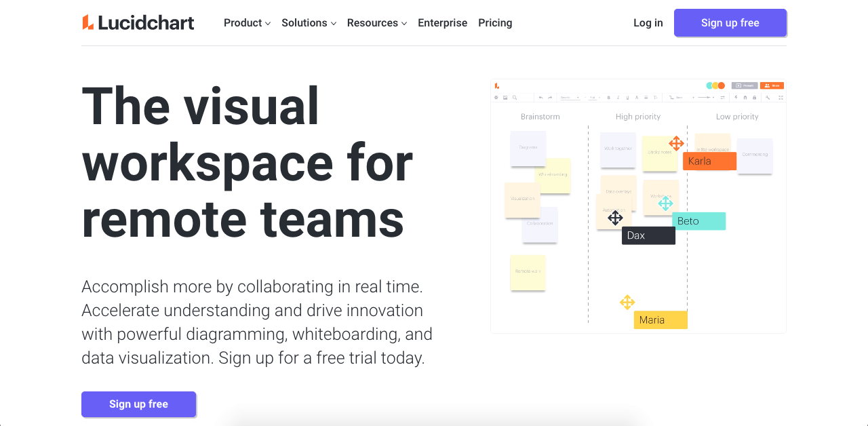Open the font family dropdown in the preview
The height and width of the screenshot is (426, 868).
pyautogui.click(x=571, y=98)
